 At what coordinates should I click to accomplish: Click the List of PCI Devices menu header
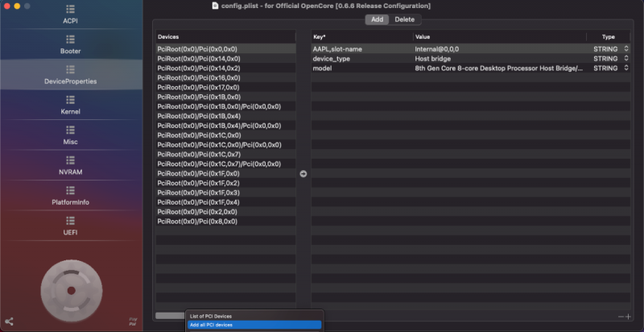(211, 317)
